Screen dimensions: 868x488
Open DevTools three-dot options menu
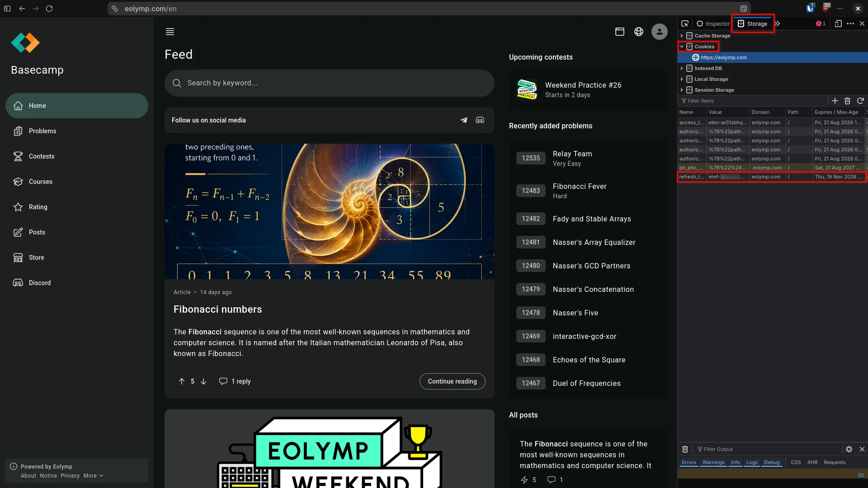(850, 23)
